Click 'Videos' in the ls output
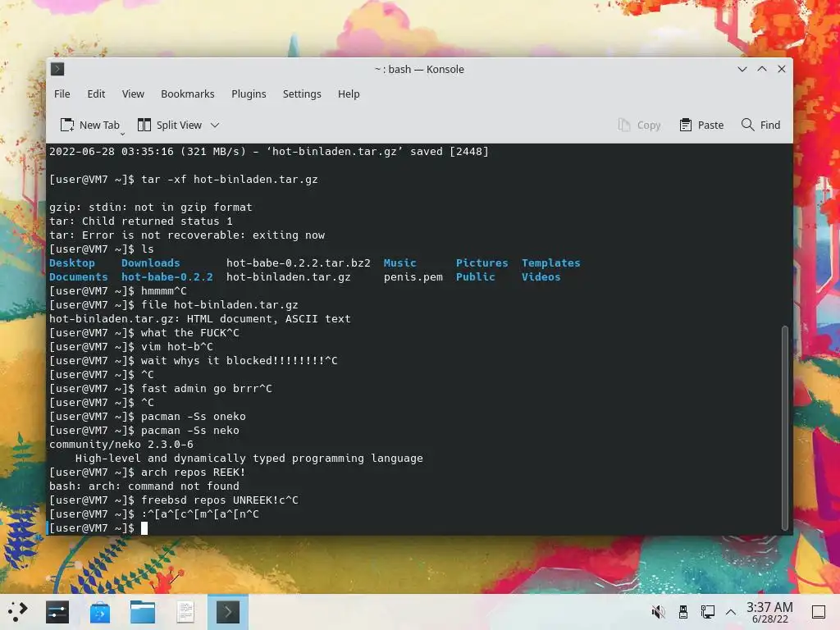The image size is (840, 630). 541,277
